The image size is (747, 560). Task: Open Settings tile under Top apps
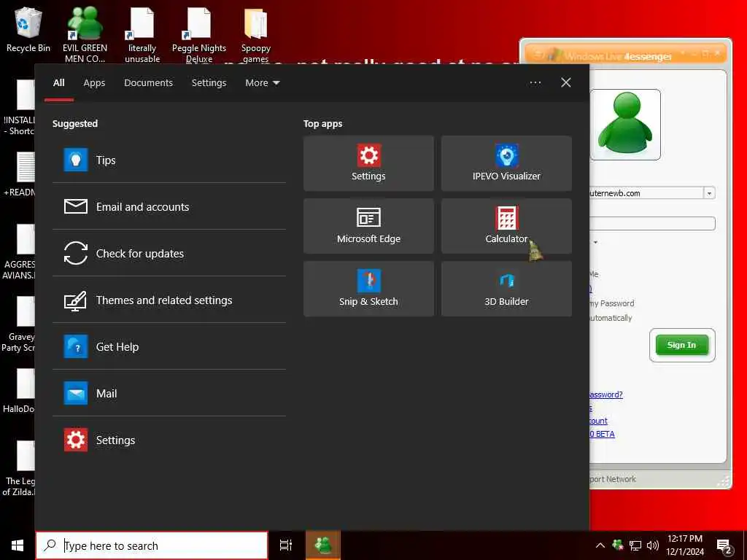tap(368, 163)
